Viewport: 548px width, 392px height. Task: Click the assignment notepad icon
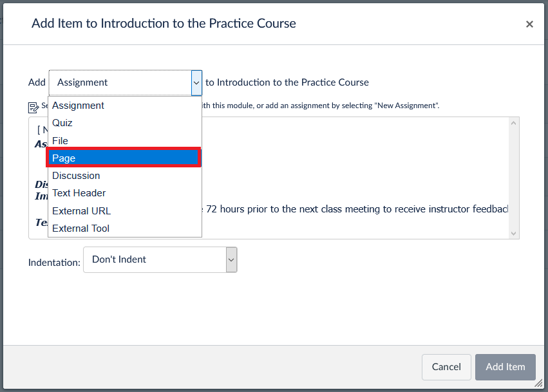tap(33, 107)
